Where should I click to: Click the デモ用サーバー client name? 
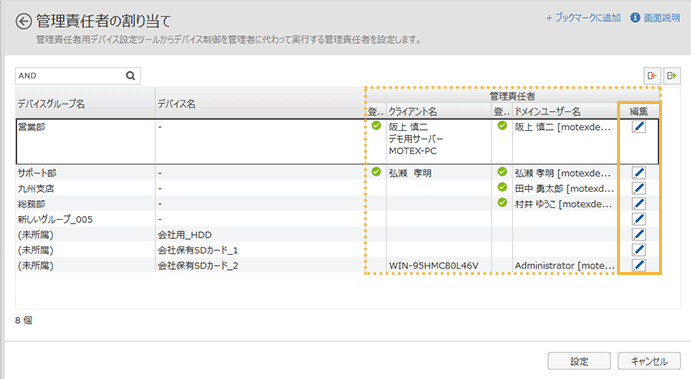coord(416,139)
